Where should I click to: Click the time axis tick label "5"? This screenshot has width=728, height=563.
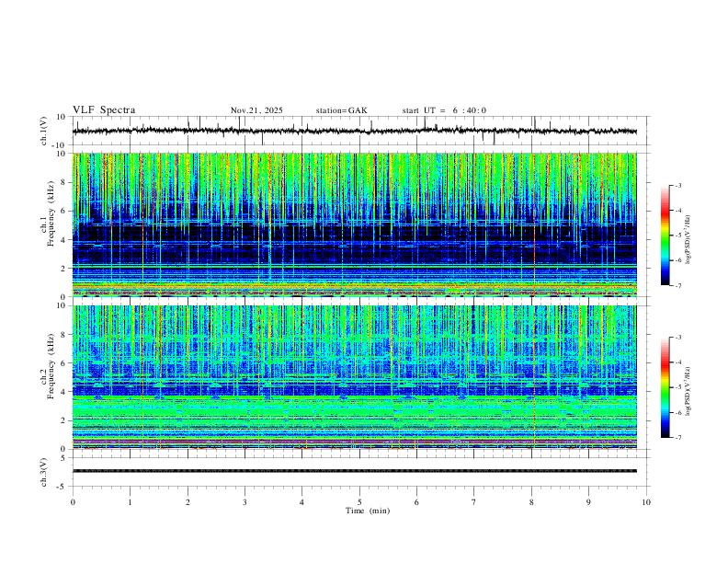coord(359,502)
